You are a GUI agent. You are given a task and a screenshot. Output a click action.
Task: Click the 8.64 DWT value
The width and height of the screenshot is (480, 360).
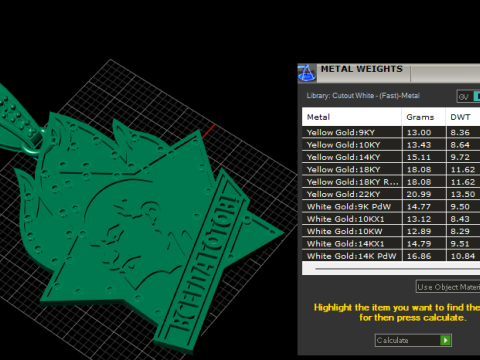tap(460, 145)
